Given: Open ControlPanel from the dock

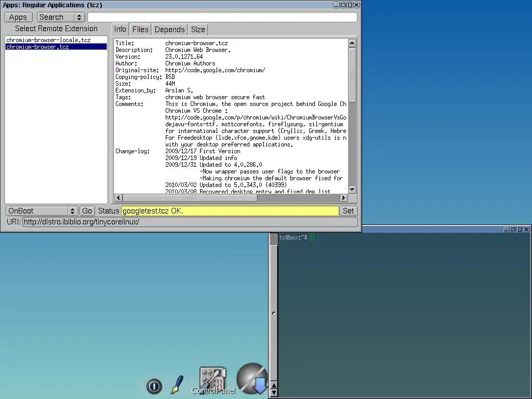Looking at the screenshot, I should click(212, 381).
